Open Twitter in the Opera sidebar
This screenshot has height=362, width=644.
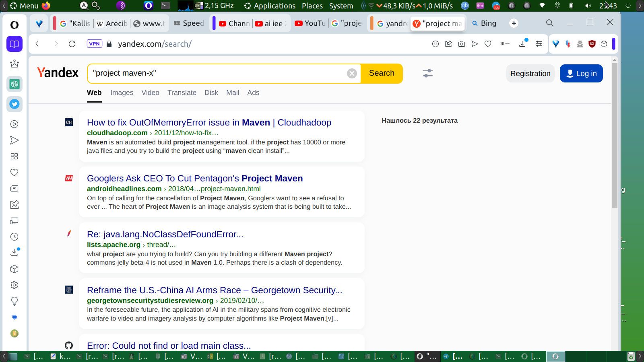click(x=14, y=104)
